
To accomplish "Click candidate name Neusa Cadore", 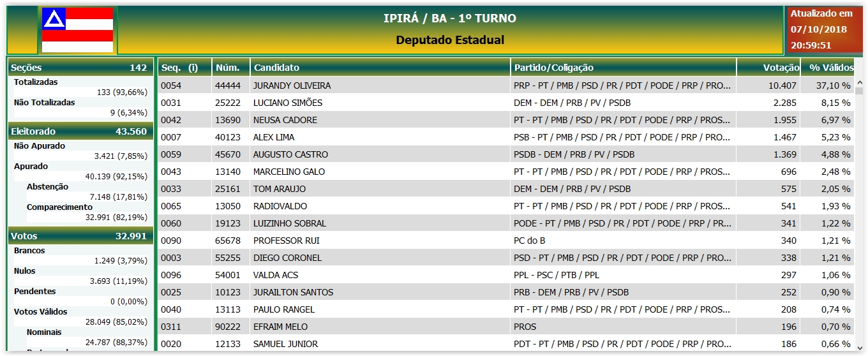I will 285,120.
